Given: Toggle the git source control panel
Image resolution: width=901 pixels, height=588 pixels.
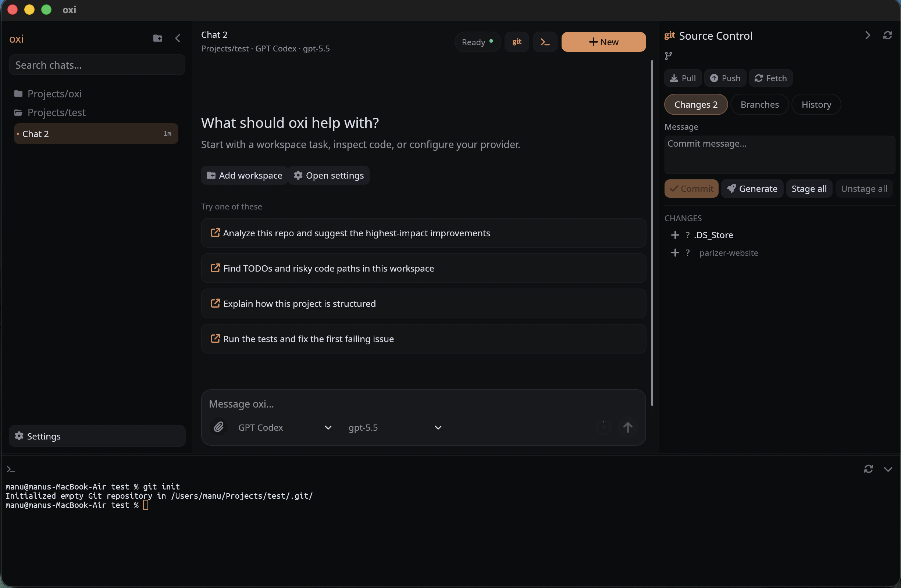Looking at the screenshot, I should [517, 42].
